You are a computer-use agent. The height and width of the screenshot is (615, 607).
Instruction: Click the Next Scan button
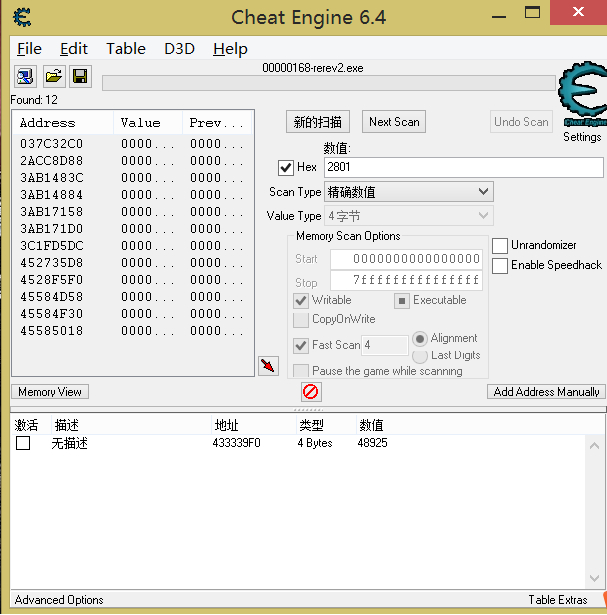(x=394, y=122)
